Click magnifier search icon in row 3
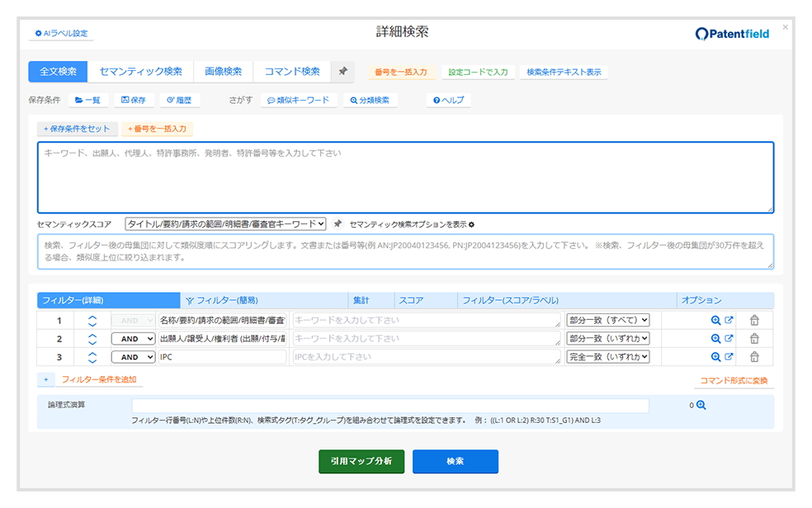 pos(715,356)
